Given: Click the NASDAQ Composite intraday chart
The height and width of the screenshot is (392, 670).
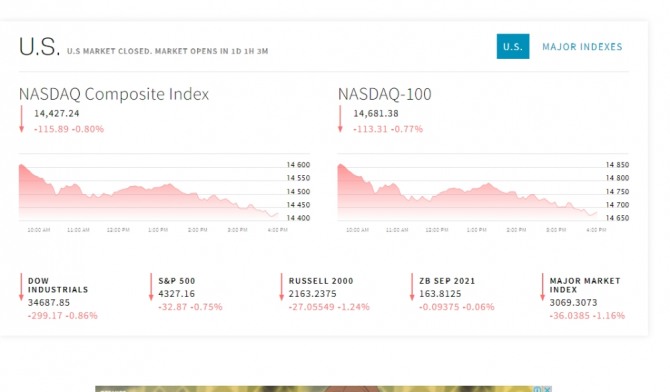Looking at the screenshot, I should [x=165, y=193].
